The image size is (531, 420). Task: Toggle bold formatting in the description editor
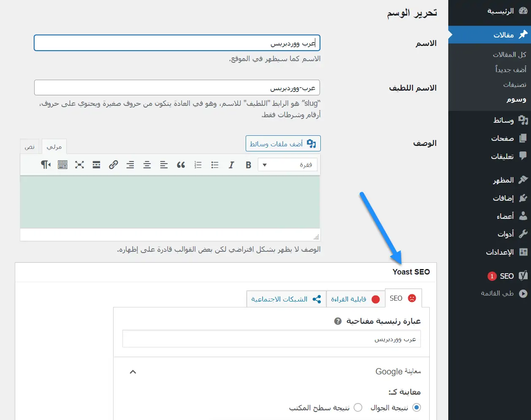pyautogui.click(x=248, y=165)
